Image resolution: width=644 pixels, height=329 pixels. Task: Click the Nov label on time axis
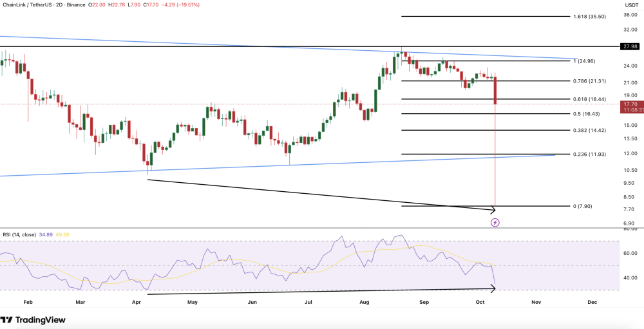536,303
